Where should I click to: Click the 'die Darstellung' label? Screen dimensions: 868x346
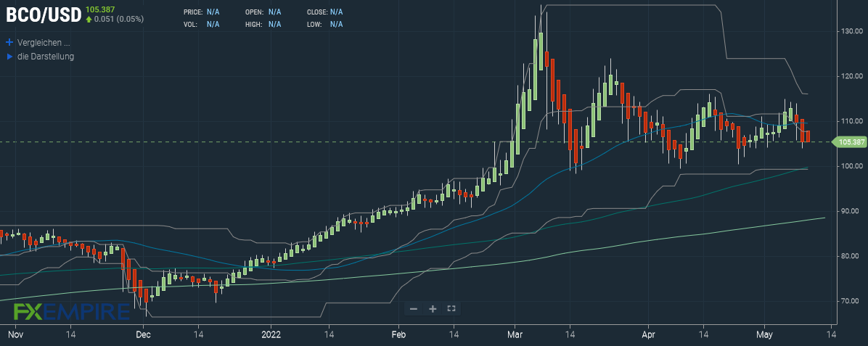(x=46, y=57)
